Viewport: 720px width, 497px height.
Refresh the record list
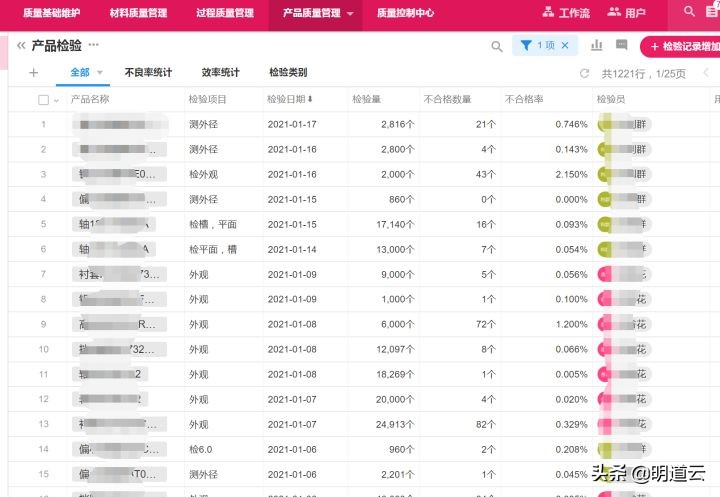pyautogui.click(x=584, y=73)
